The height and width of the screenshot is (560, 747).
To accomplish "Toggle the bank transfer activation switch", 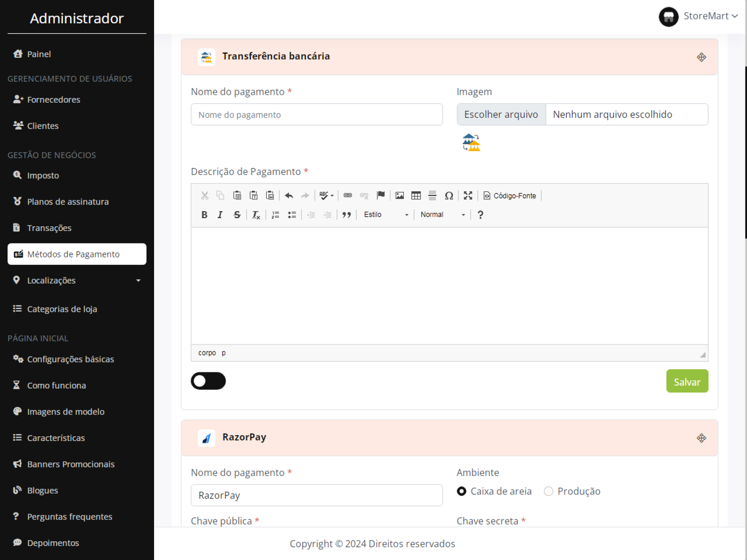I will [x=208, y=381].
